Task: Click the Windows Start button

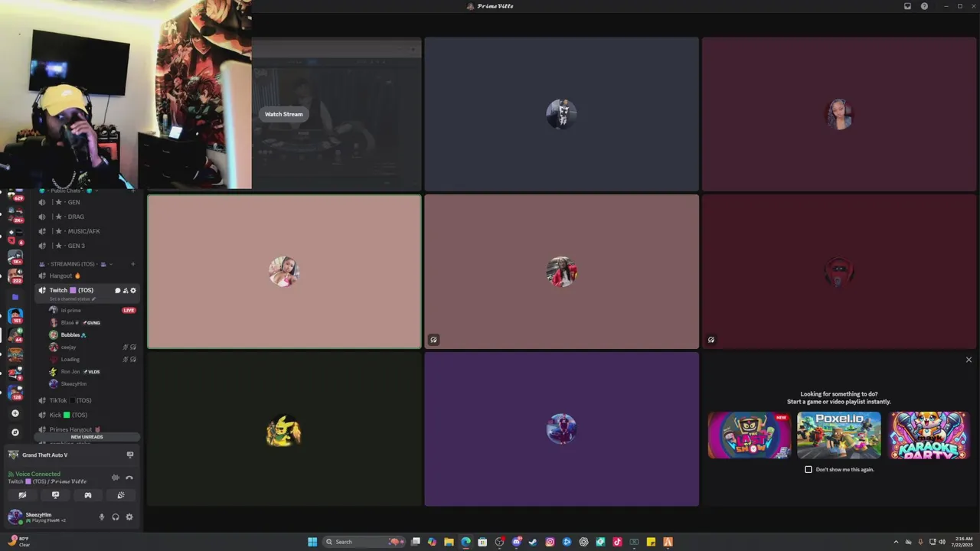Action: (312, 542)
